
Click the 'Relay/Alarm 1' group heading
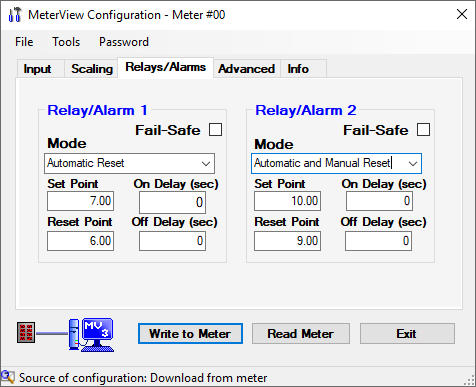click(97, 110)
